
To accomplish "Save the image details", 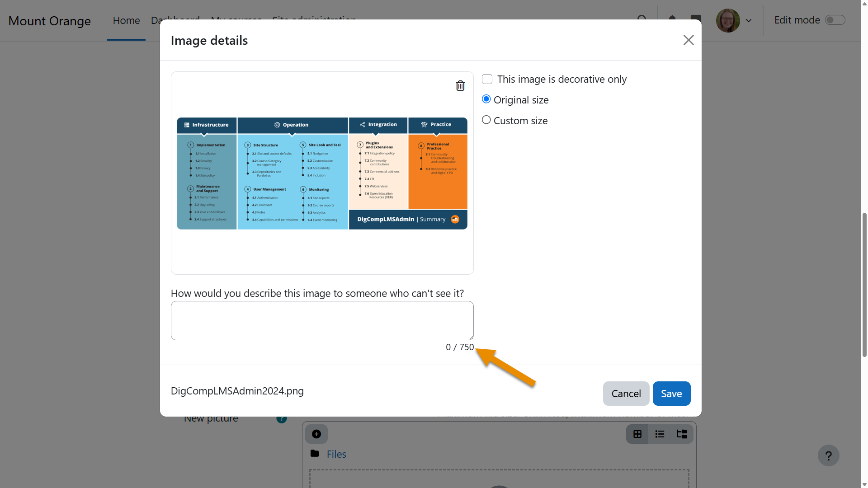I will (x=671, y=393).
